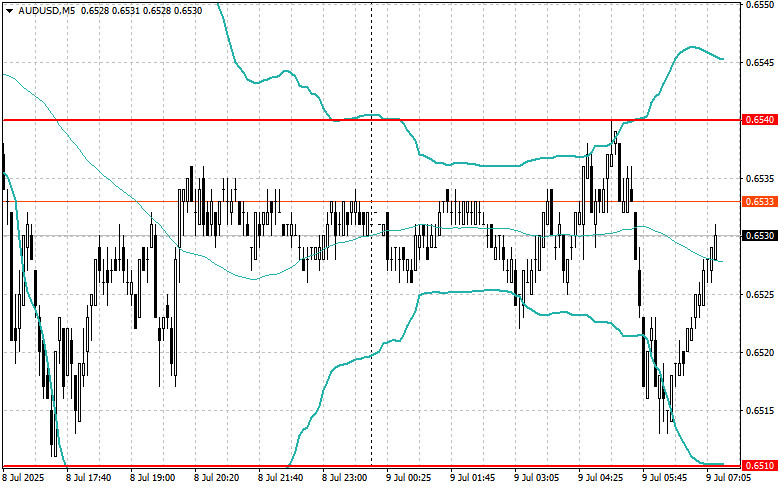Click the 9 Jul 04:25 time label
This screenshot has width=781, height=489.
[601, 478]
